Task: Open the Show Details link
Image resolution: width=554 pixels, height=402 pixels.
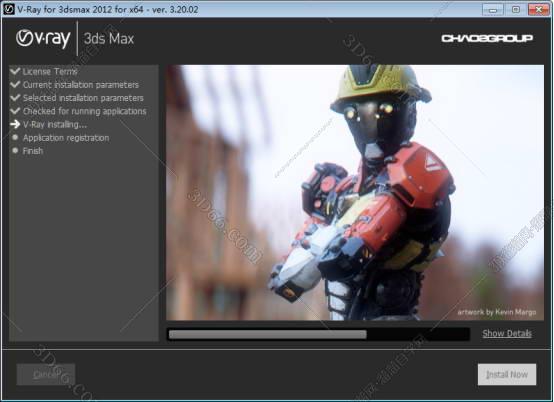Action: click(x=507, y=333)
